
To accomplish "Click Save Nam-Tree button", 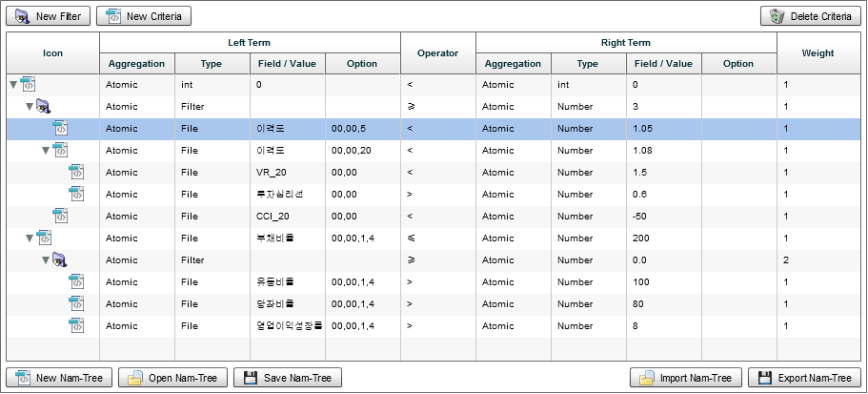I will pos(288,378).
